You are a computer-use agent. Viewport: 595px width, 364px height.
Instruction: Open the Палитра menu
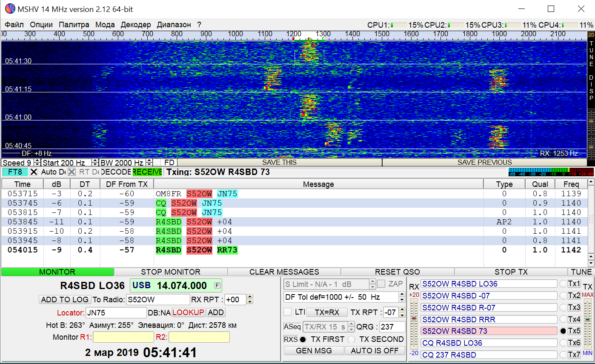(74, 25)
